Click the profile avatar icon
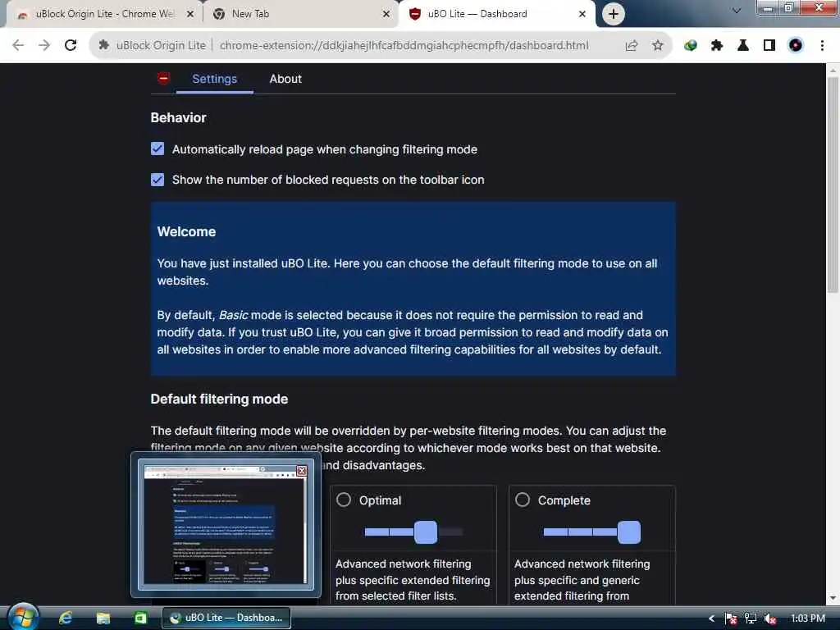Screen dimensions: 840x630 click(x=796, y=46)
